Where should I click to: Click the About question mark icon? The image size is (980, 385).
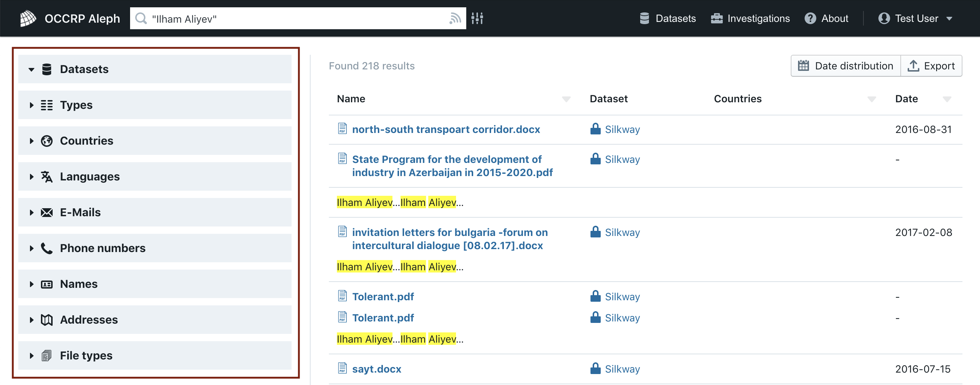[810, 18]
